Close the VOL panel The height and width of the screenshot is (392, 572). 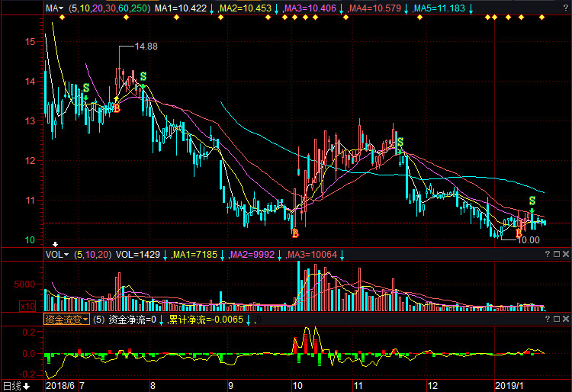coord(565,254)
